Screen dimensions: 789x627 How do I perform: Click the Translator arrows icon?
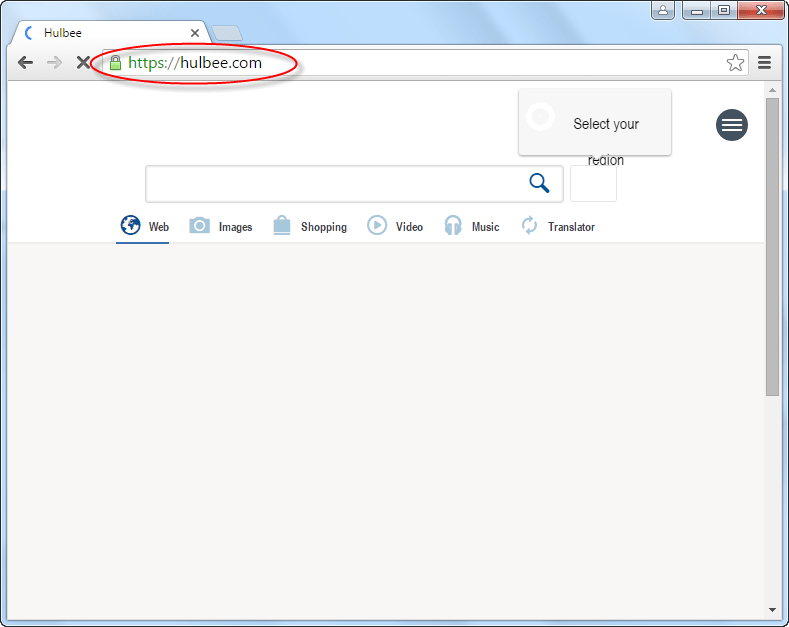coord(529,225)
